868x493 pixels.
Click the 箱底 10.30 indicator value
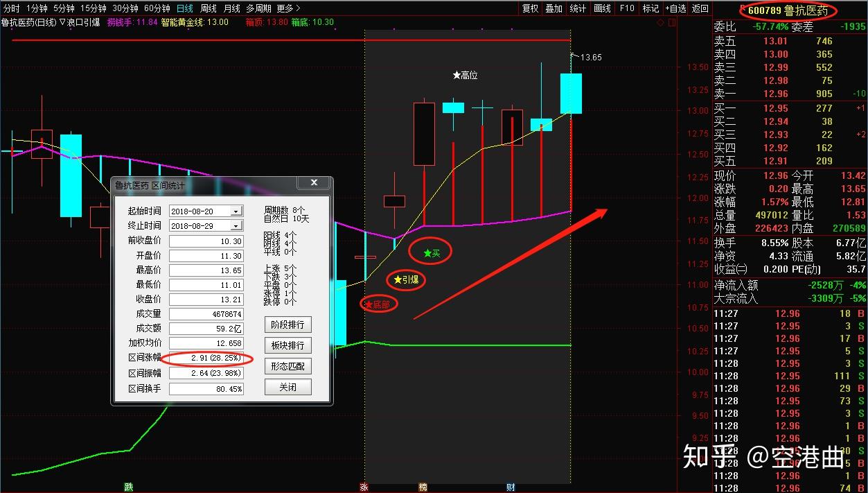pos(312,22)
